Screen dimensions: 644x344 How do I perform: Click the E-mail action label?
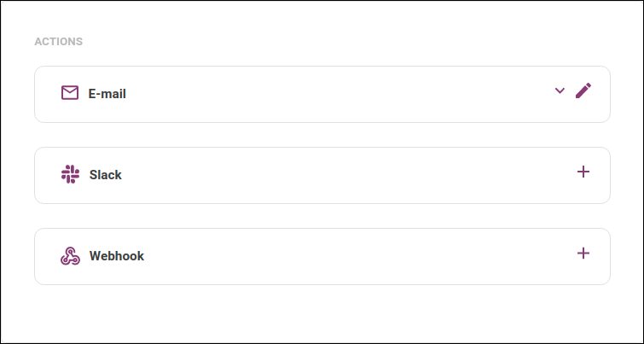(x=107, y=94)
